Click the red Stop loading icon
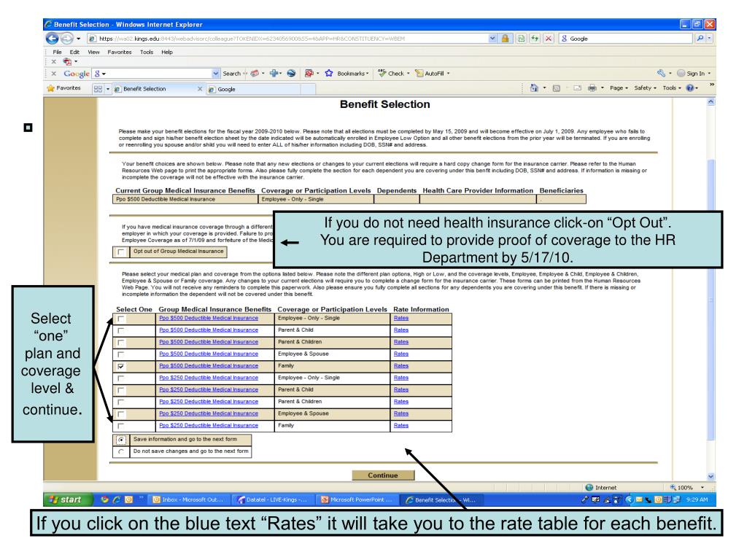Viewport: 747px width, 560px height. click(x=549, y=39)
